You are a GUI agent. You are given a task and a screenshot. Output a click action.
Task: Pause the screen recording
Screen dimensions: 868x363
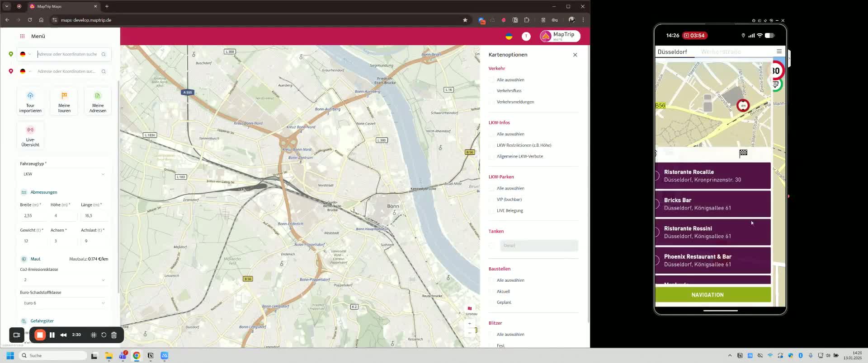[52, 335]
